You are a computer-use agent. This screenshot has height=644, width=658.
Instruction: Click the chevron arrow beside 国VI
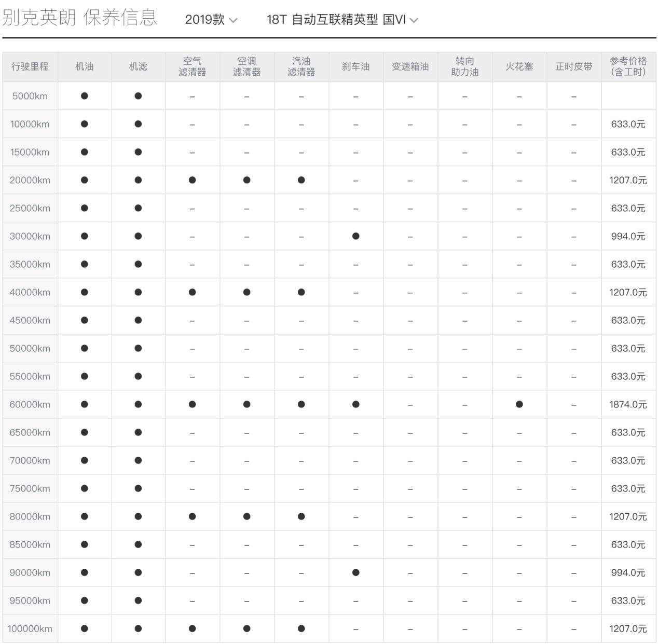click(x=414, y=21)
